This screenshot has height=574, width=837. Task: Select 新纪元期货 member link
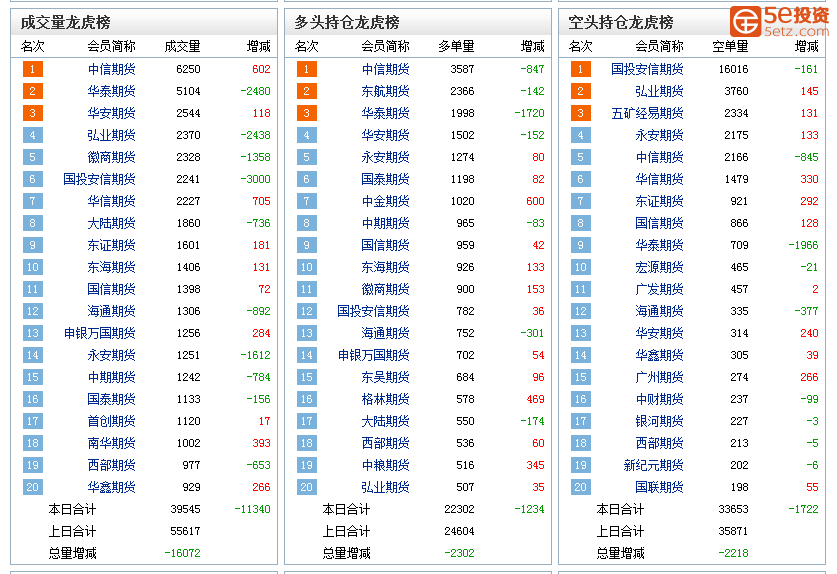[x=653, y=465]
